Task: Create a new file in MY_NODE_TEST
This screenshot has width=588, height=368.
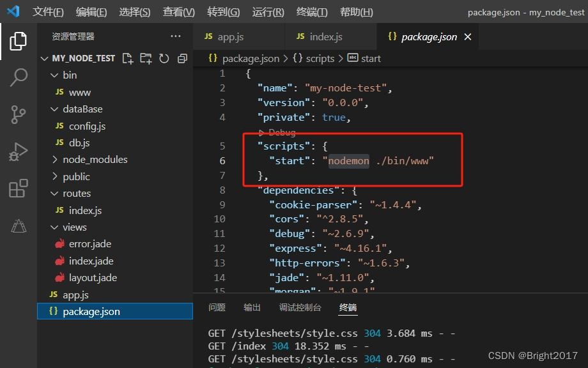Action: pos(127,59)
